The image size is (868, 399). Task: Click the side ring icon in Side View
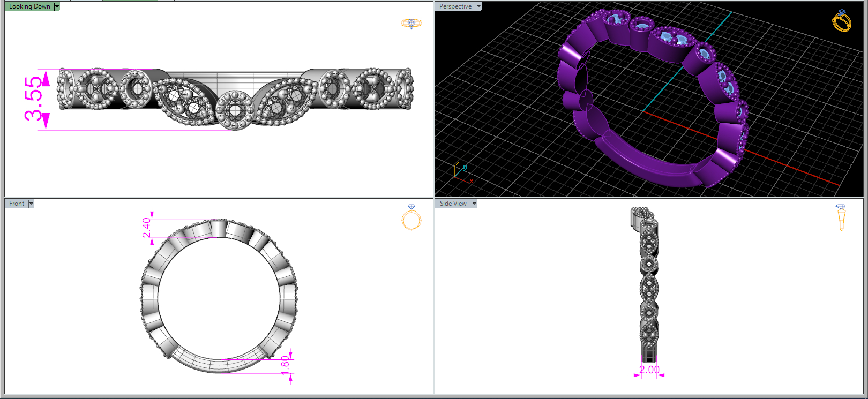click(841, 217)
